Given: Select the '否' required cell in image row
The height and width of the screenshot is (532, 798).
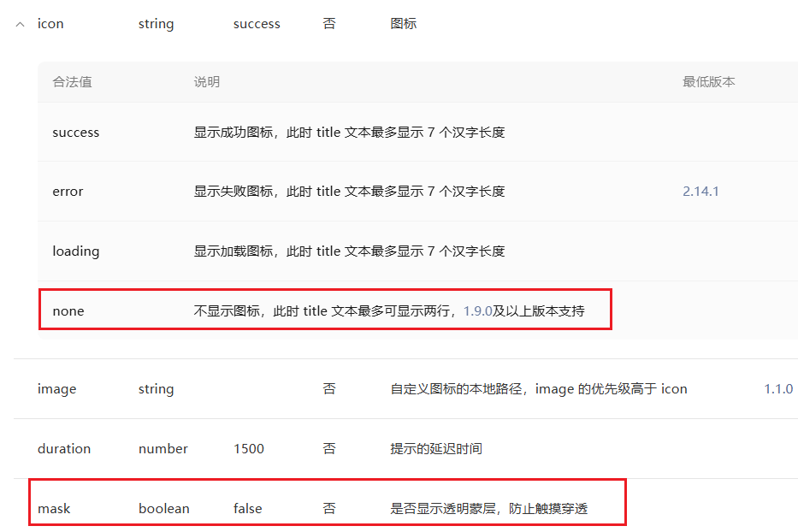Looking at the screenshot, I should (329, 389).
